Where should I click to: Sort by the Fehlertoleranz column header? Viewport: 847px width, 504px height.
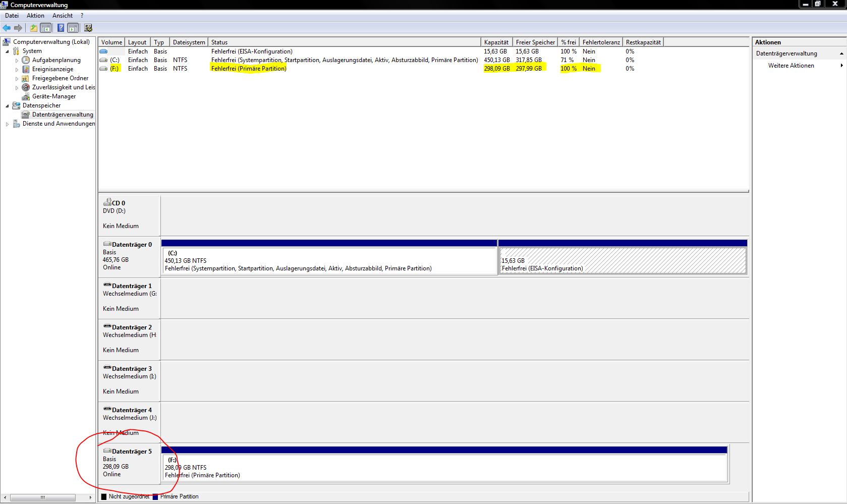[601, 42]
